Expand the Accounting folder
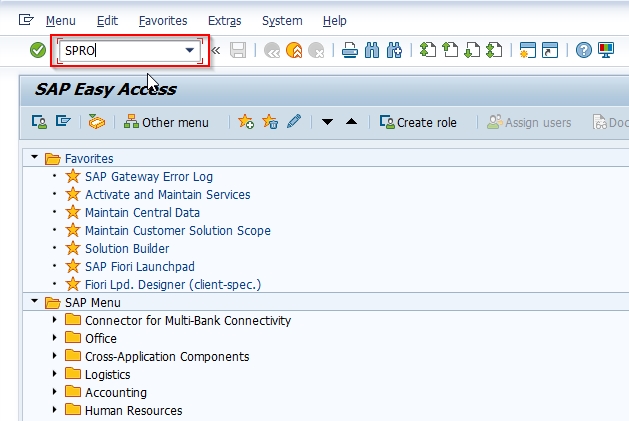Viewport: 629px width, 421px height. tap(55, 392)
